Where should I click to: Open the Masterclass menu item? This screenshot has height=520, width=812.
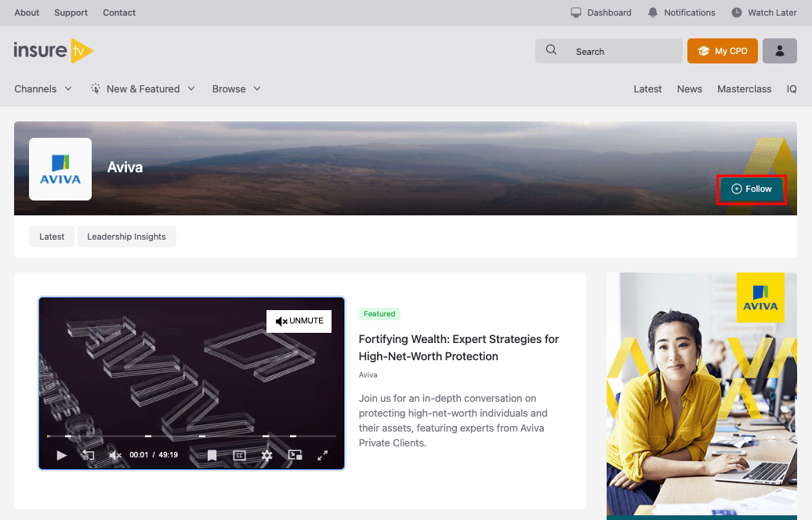(744, 89)
